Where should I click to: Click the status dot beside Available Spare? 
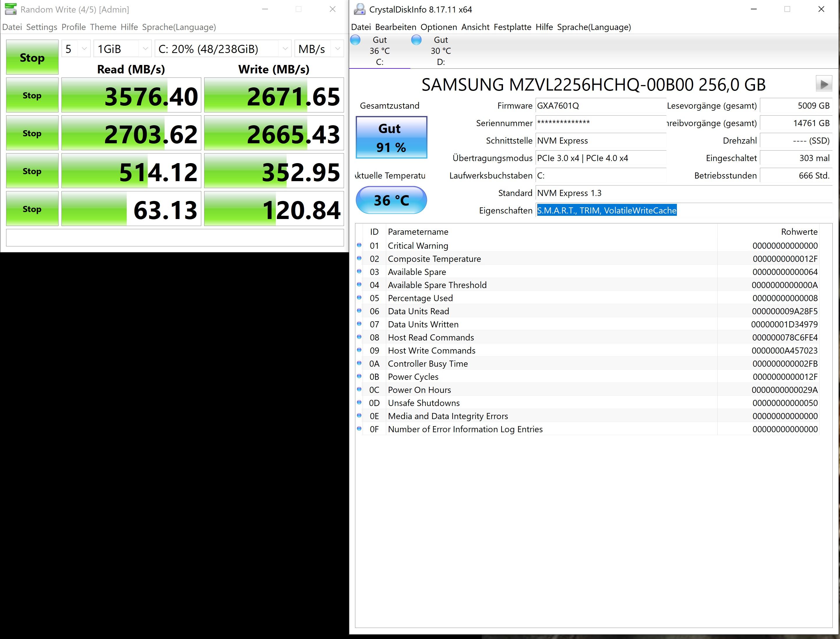tap(359, 271)
